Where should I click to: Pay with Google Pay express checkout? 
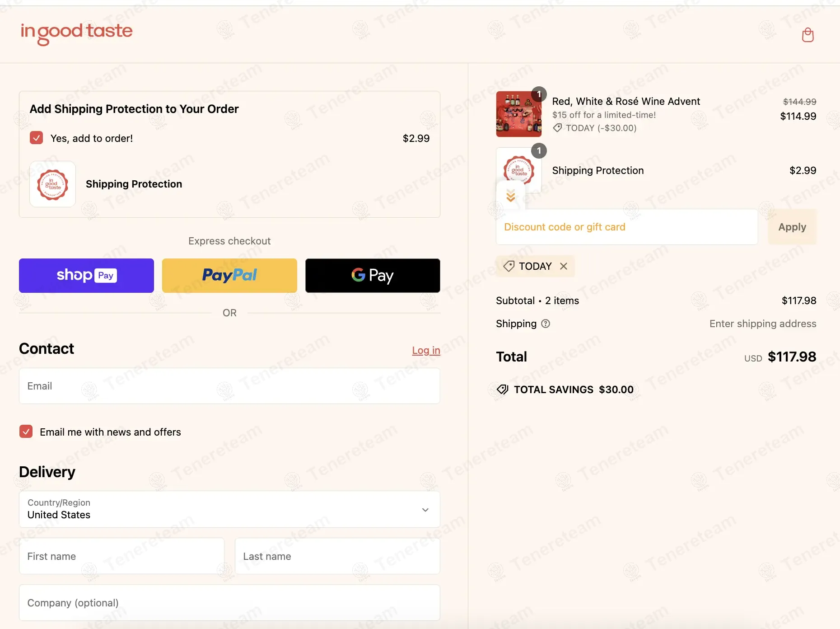[373, 276]
